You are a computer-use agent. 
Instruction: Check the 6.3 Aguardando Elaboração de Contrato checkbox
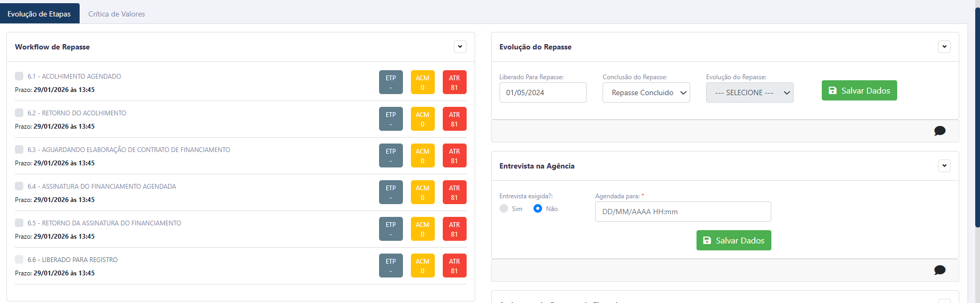coord(19,149)
